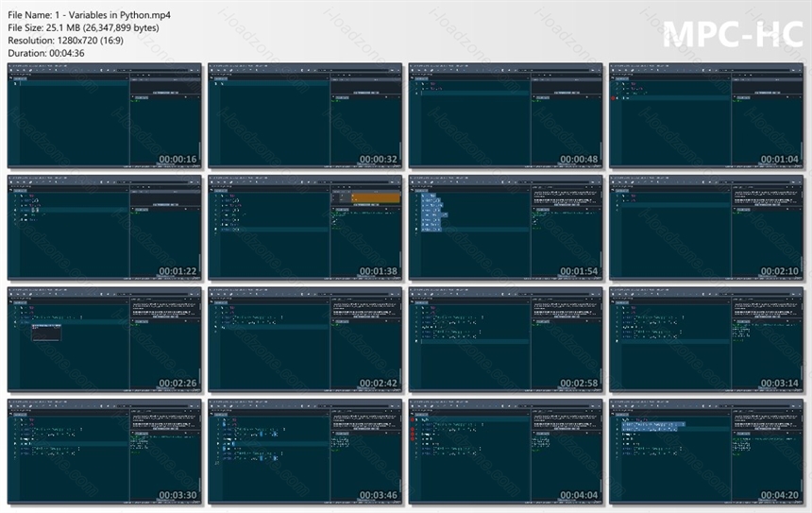The width and height of the screenshot is (812, 513).
Task: Open the thumbnail at timestamp 00:04:04
Action: tap(505, 452)
